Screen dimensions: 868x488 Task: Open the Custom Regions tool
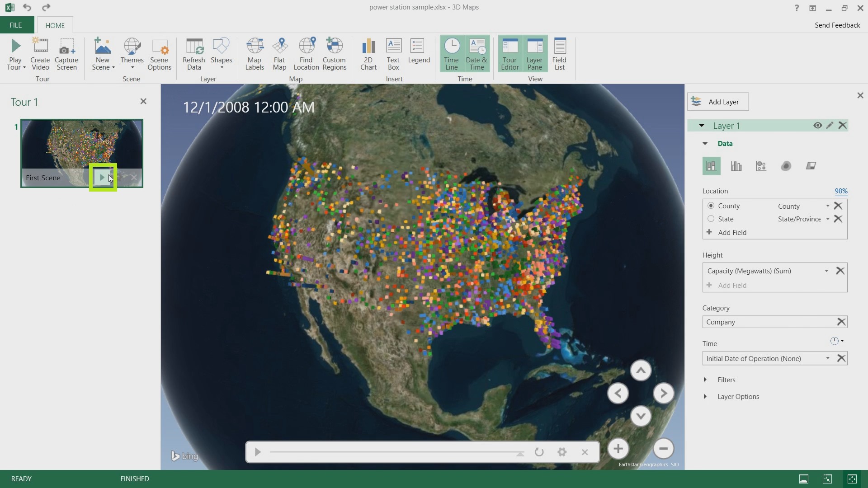(334, 53)
